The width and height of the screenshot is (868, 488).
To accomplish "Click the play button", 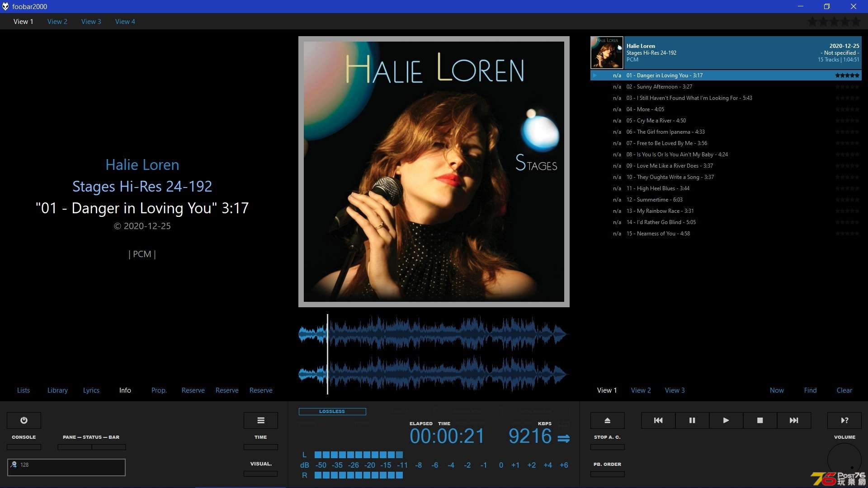I will pyautogui.click(x=726, y=420).
